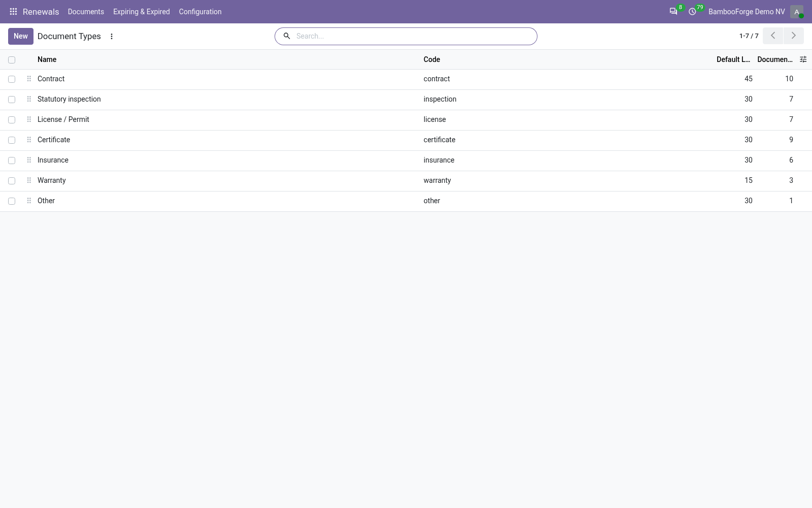Grab the drag handle of License / Permit row
Screen dimensions: 812x508
coord(29,119)
